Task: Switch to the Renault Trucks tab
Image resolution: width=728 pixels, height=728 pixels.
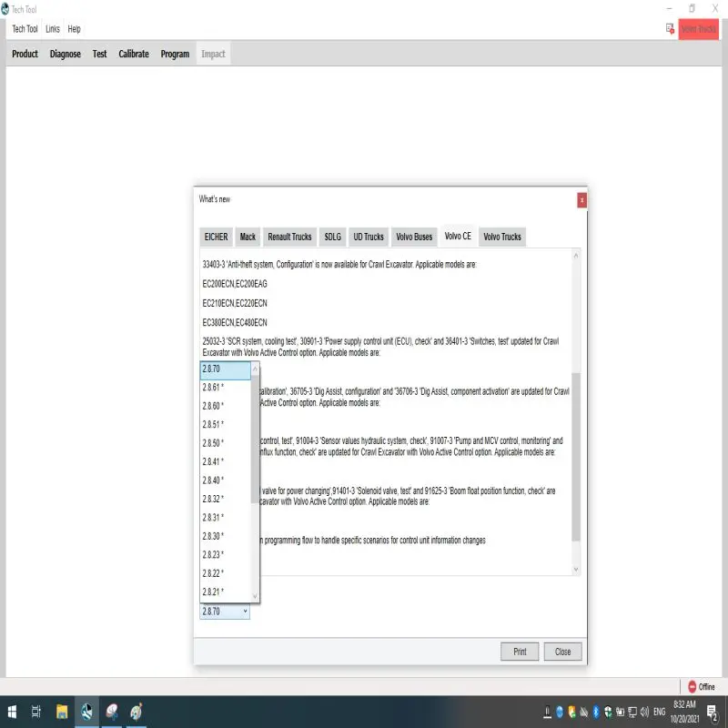Action: [289, 237]
